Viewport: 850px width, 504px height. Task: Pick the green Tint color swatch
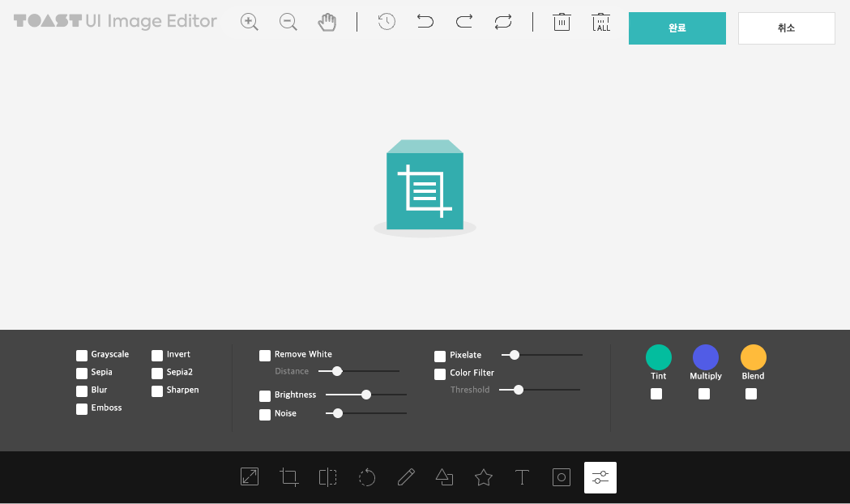pos(659,357)
